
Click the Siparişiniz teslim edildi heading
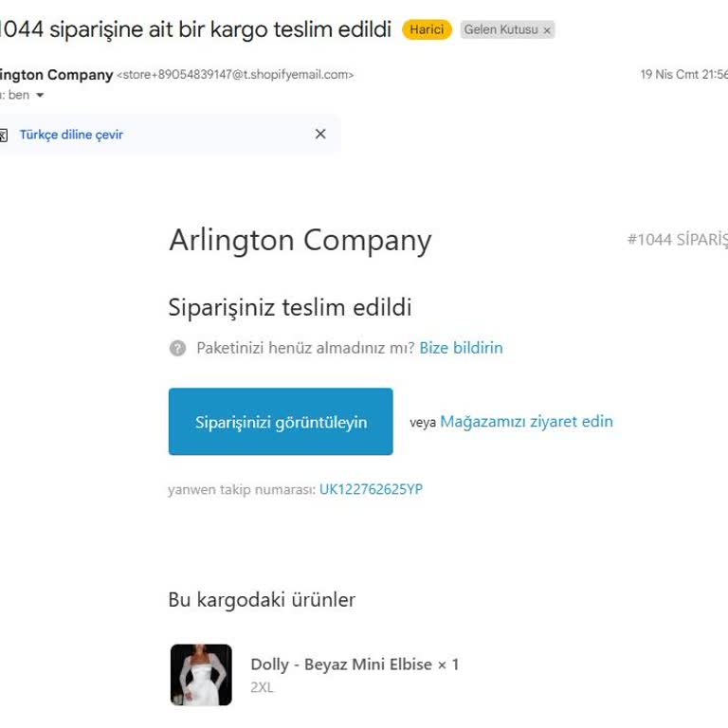(x=290, y=308)
